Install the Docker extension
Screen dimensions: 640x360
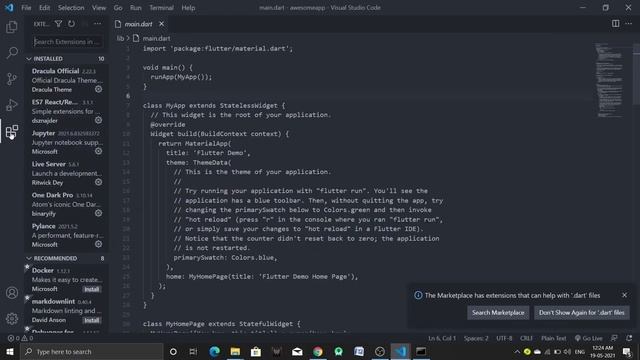(91, 289)
